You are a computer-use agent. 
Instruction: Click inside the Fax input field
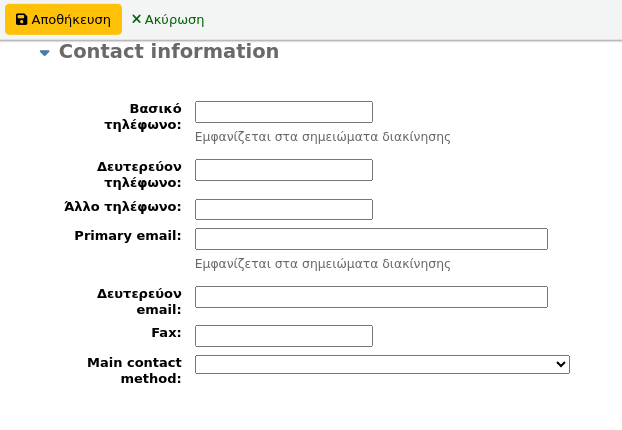(x=283, y=336)
